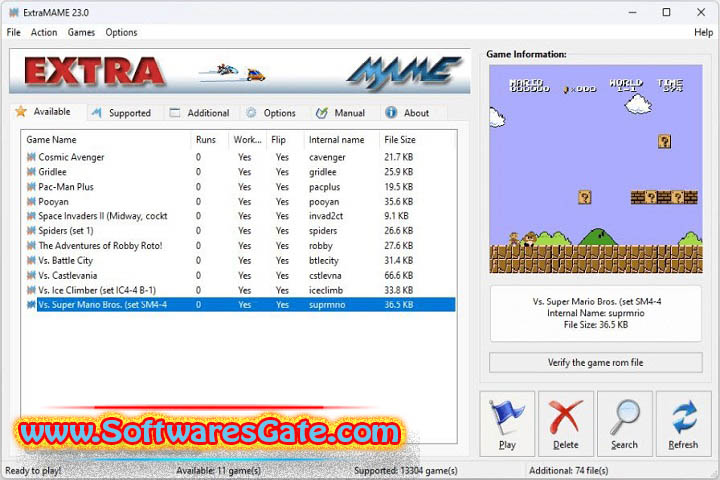Click the Manual tab's checkmark icon
This screenshot has height=480, width=720.
(x=322, y=113)
